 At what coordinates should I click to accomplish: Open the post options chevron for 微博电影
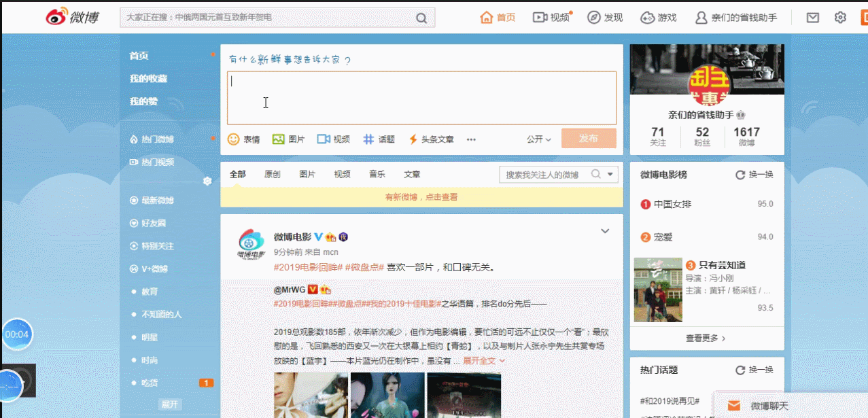pyautogui.click(x=605, y=231)
